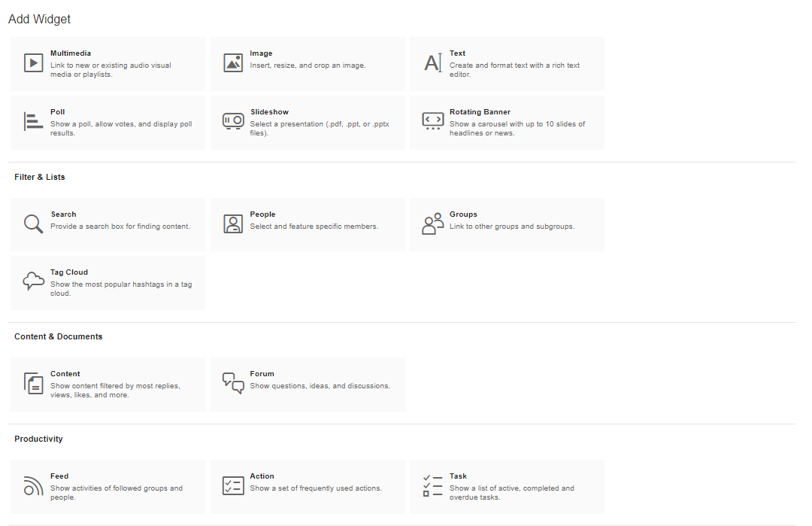
Task: Click 'Show a list of active, completed' description
Action: [x=512, y=493]
